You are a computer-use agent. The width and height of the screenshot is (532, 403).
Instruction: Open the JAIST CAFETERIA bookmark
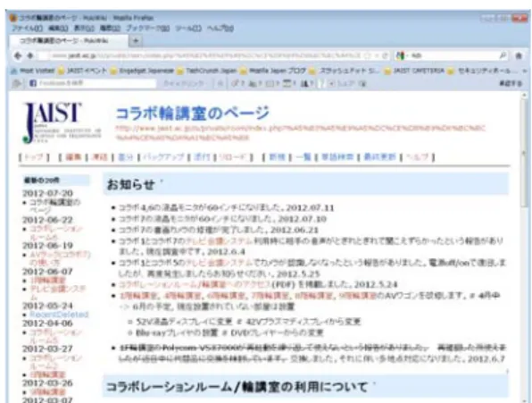pyautogui.click(x=414, y=71)
